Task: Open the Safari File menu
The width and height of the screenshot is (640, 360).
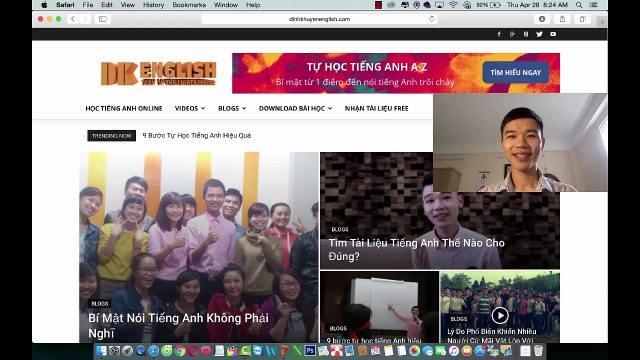Action: click(x=88, y=5)
